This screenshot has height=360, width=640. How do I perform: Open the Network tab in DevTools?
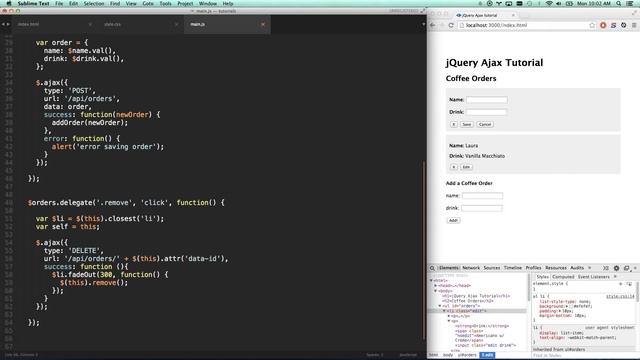pos(471,268)
